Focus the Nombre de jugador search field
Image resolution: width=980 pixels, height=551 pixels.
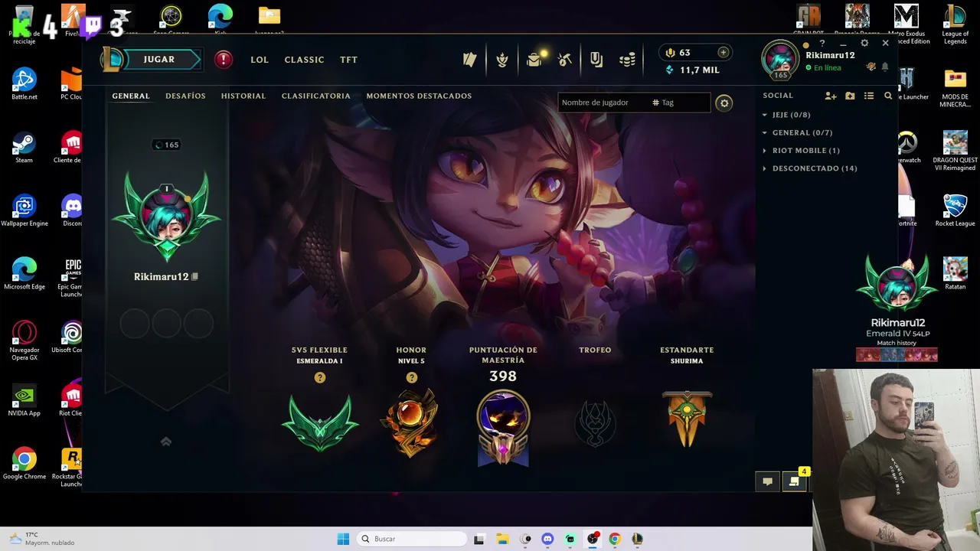[603, 103]
